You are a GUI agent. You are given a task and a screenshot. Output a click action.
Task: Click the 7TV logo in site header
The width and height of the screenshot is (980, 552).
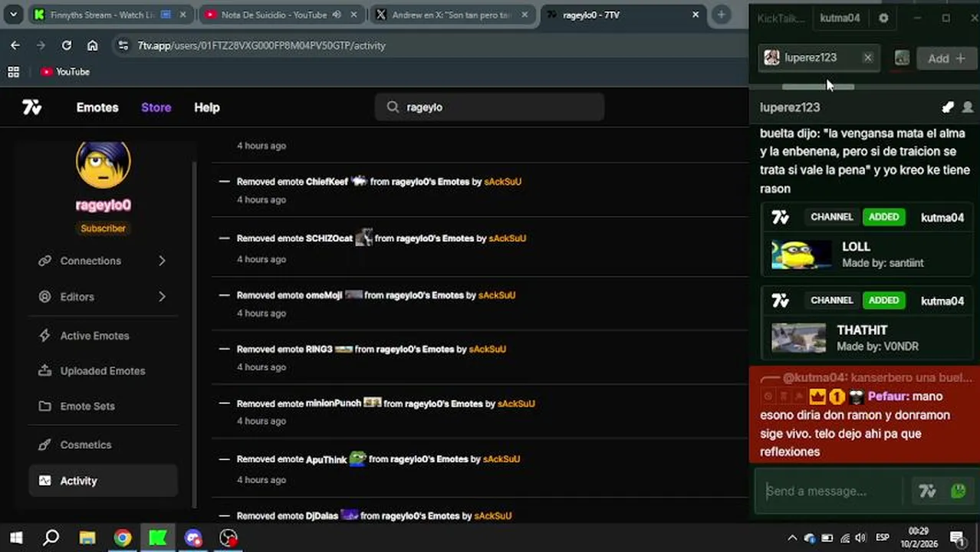(x=32, y=107)
